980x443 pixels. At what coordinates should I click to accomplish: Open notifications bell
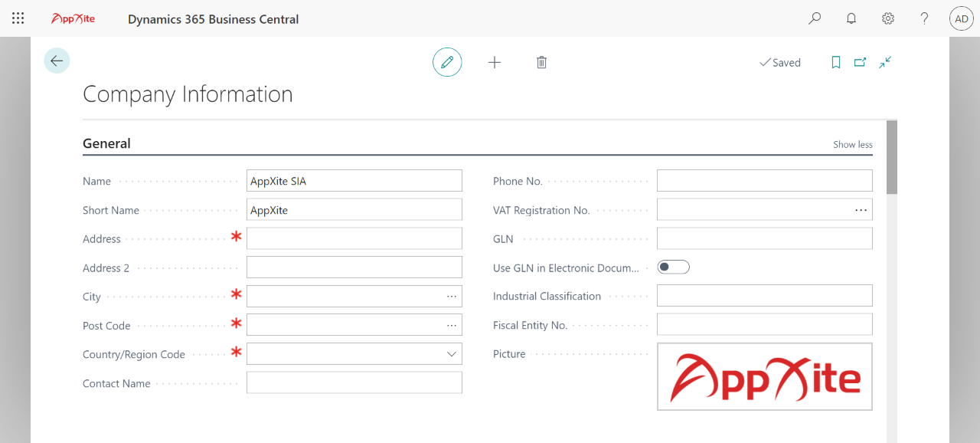point(851,18)
